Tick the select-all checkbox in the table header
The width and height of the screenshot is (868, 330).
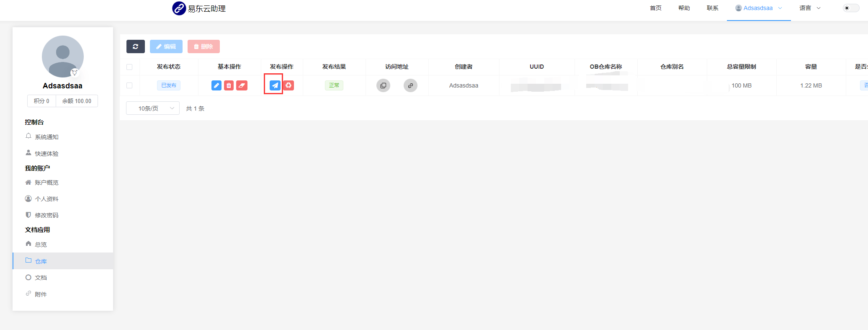pyautogui.click(x=129, y=67)
